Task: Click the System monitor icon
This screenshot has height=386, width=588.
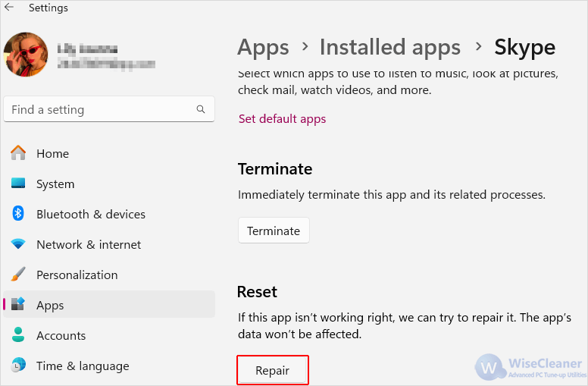Action: click(18, 184)
